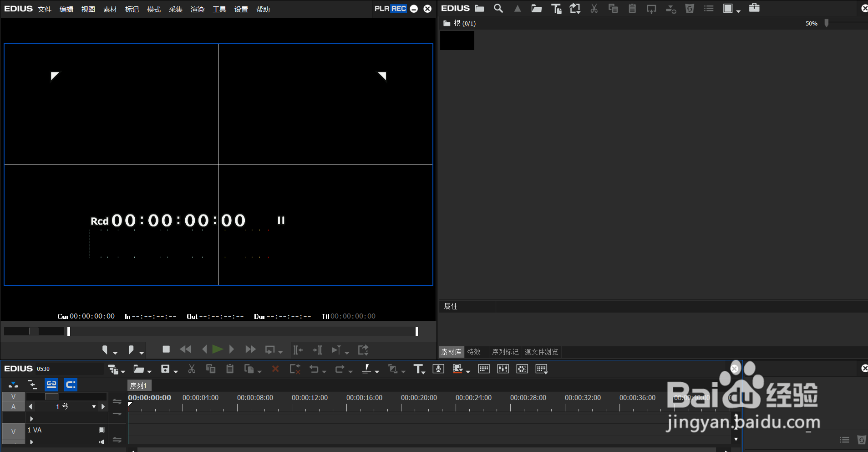Click the cut scissors icon in bin
This screenshot has width=868, height=452.
coord(594,8)
